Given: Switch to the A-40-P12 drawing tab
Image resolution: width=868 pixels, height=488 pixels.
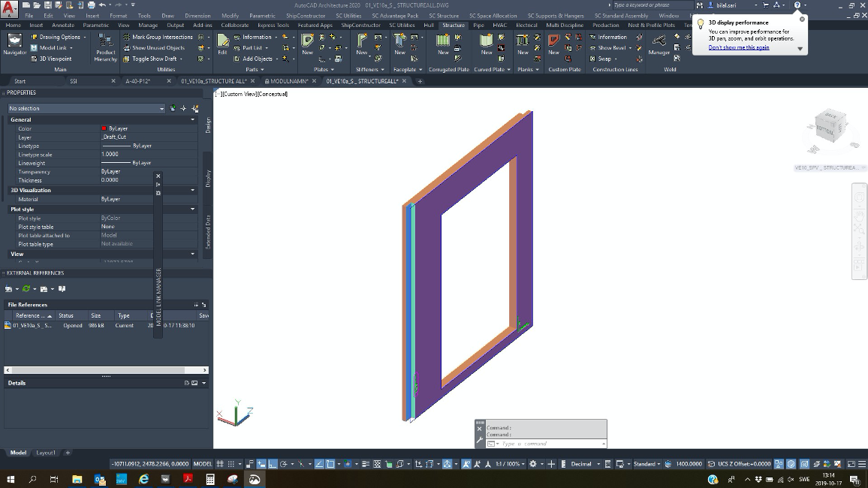Looking at the screenshot, I should click(138, 81).
